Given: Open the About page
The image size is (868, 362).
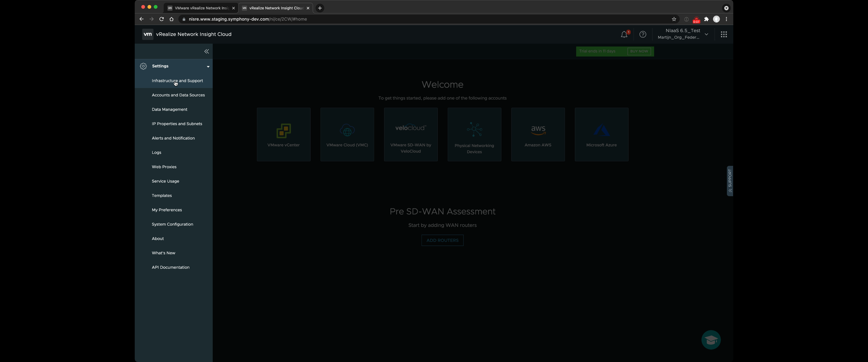Looking at the screenshot, I should [x=158, y=238].
